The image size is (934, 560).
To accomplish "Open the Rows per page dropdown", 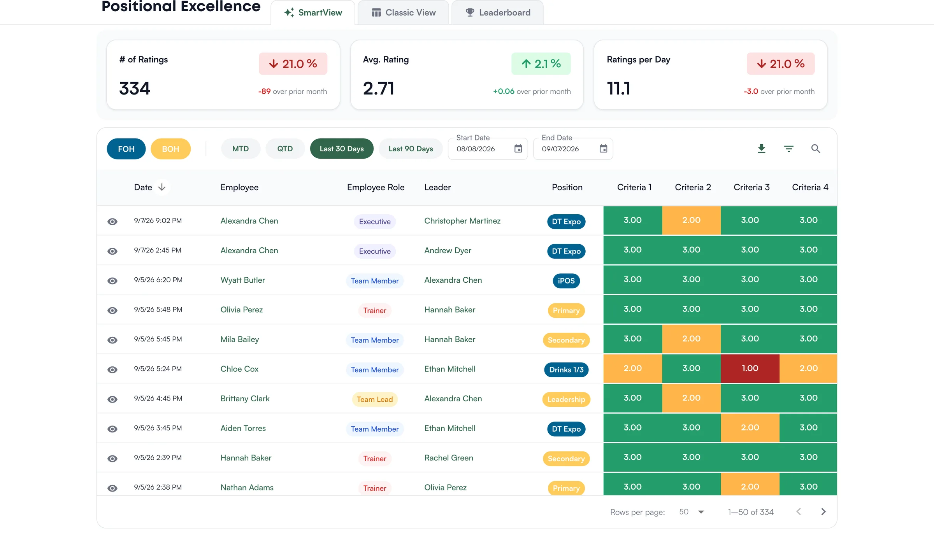I will coord(692,512).
